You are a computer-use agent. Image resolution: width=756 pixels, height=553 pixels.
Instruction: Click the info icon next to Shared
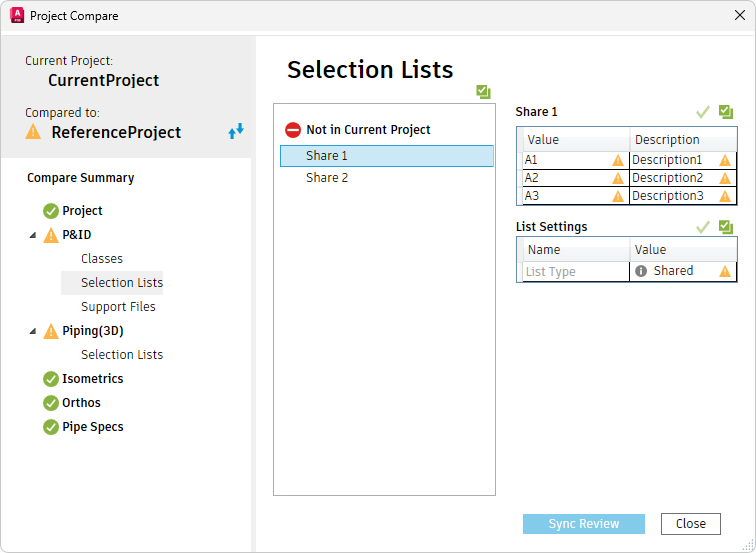pos(641,271)
